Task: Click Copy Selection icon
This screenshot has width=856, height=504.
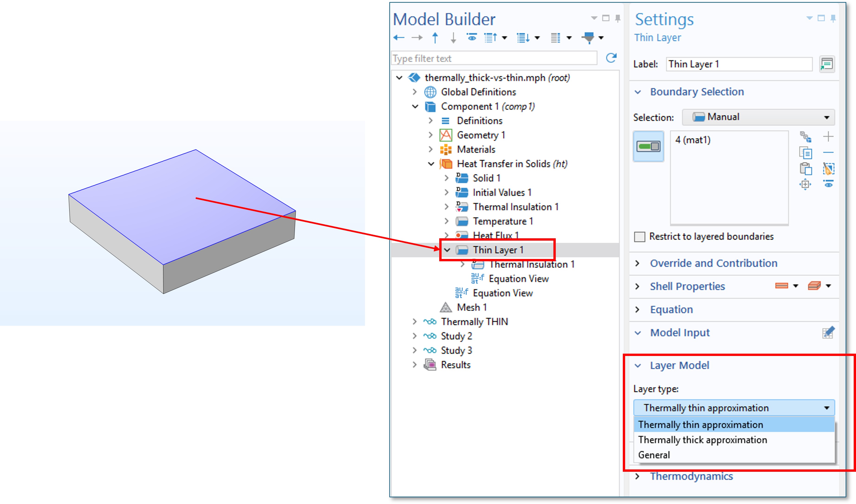Action: (x=805, y=153)
